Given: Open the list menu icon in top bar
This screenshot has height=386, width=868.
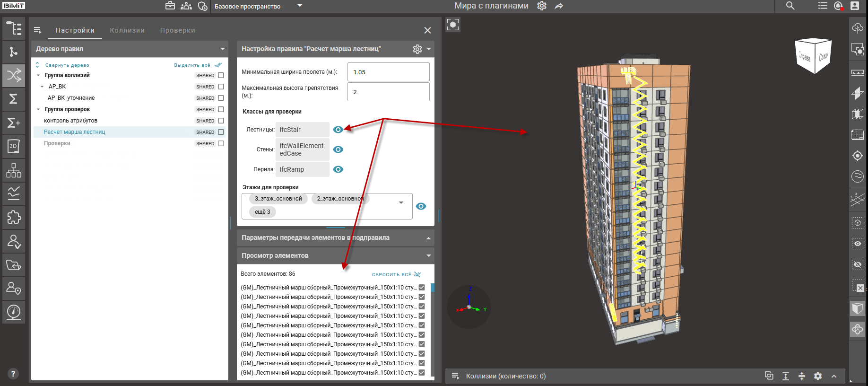Looking at the screenshot, I should click(823, 6).
